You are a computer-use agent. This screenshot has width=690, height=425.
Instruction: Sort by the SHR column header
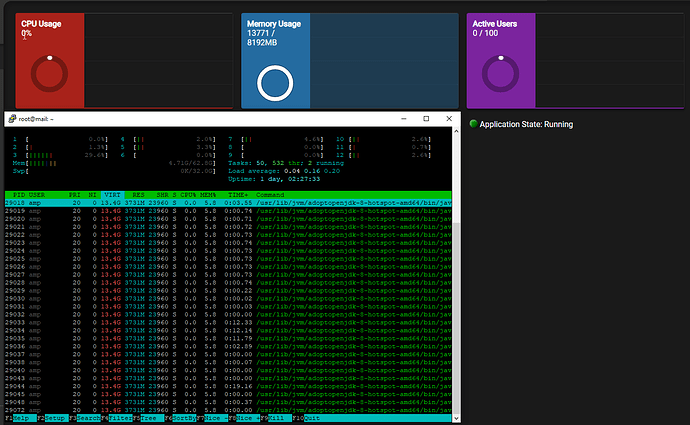pos(162,195)
